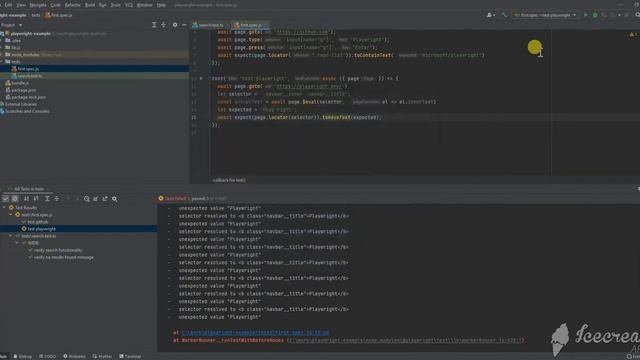This screenshot has width=640, height=360.
Task: Click the Build hammer icon
Action: 504,15
